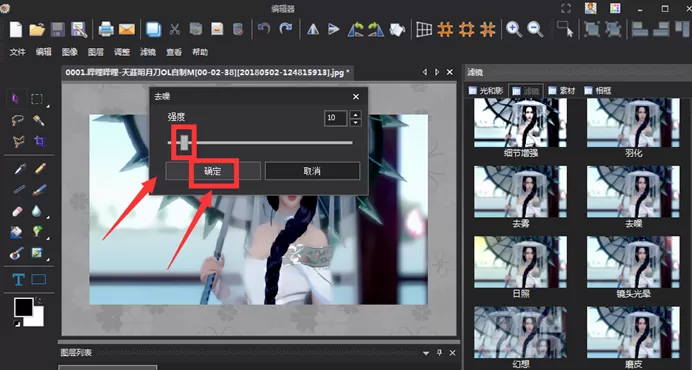
Task: Click the Print icon in toolbar
Action: (106, 30)
